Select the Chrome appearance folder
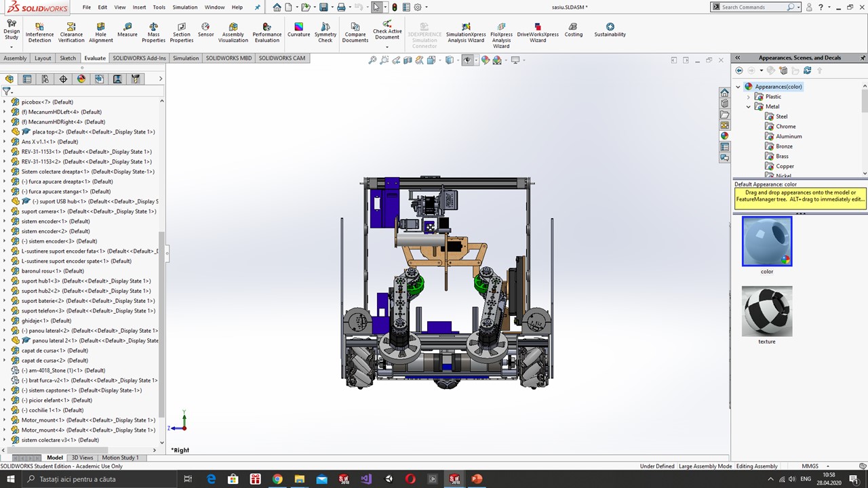 785,127
